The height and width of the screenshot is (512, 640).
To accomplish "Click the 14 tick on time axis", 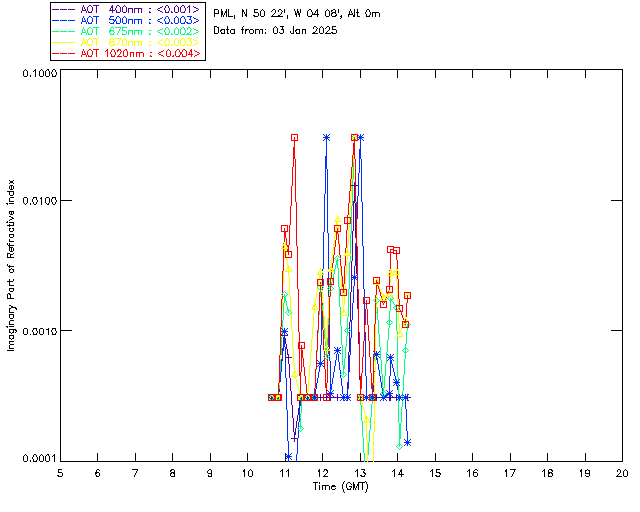I will coord(397,472).
